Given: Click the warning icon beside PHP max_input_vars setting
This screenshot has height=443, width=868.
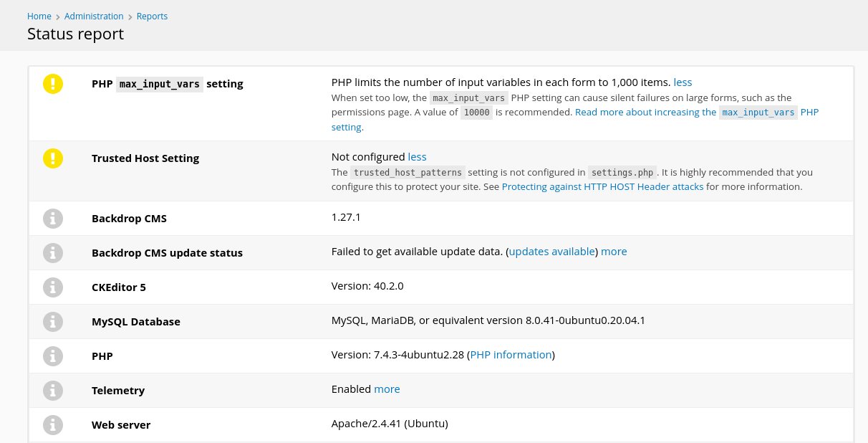Looking at the screenshot, I should pos(53,84).
